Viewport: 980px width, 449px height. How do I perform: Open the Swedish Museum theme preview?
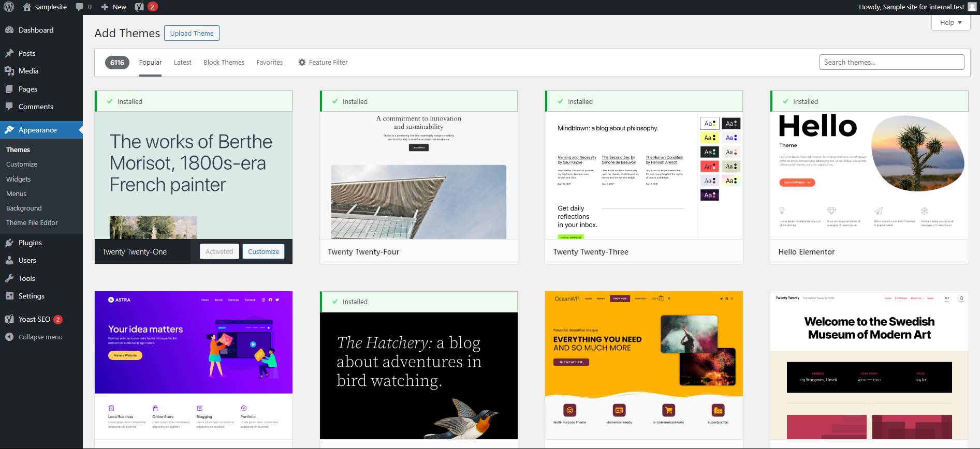coord(869,365)
